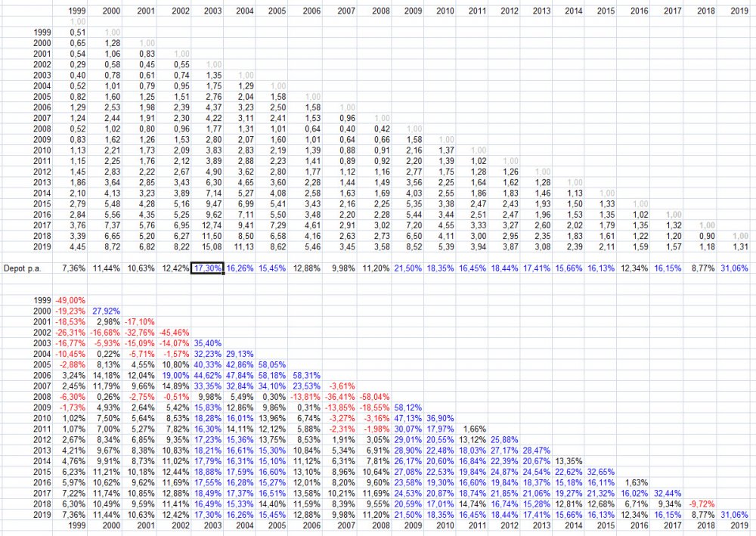Click the value 8,72 in the 2019 row
The image size is (756, 536).
[113, 246]
